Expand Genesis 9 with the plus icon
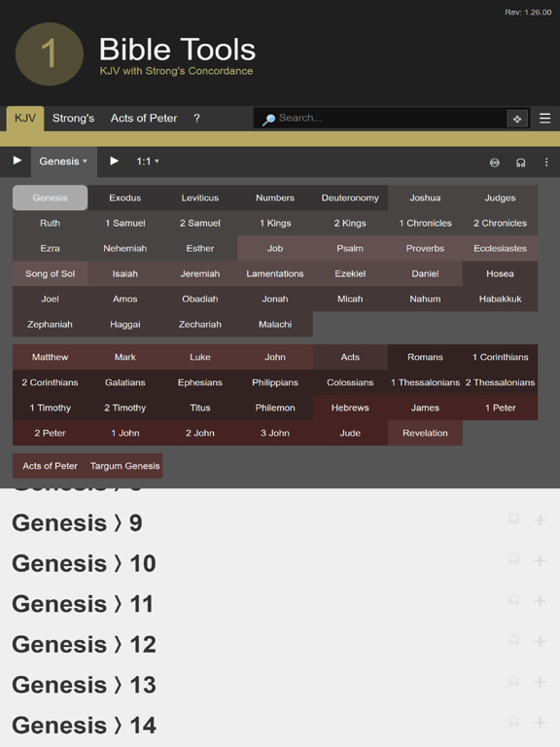 point(540,519)
